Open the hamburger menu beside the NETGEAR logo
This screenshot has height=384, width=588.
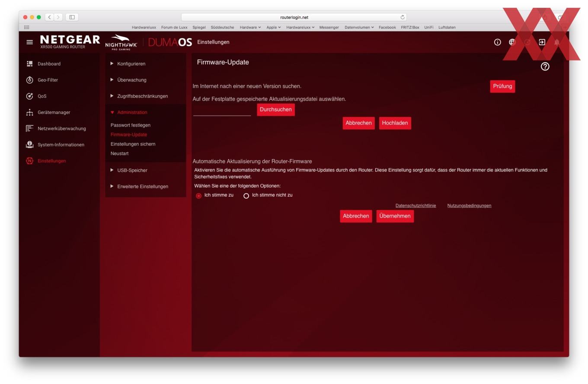coord(29,42)
